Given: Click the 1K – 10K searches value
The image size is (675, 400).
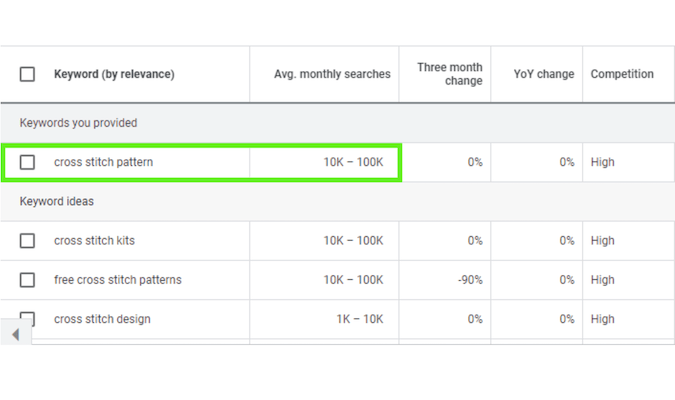Looking at the screenshot, I should (359, 319).
